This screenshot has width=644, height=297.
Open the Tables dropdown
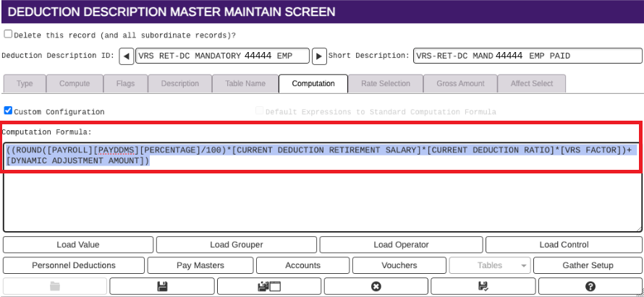[x=490, y=265]
